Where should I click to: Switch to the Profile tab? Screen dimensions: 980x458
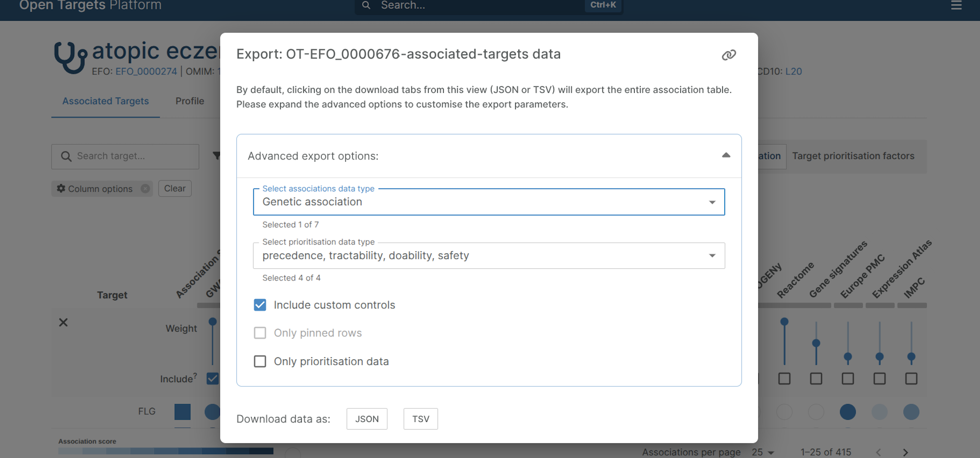(x=189, y=101)
